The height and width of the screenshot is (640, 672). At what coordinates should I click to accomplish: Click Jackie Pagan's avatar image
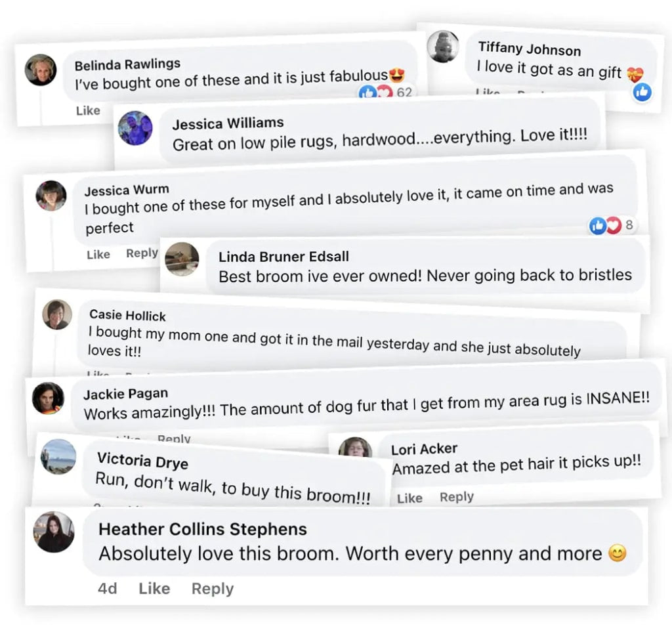[49, 398]
